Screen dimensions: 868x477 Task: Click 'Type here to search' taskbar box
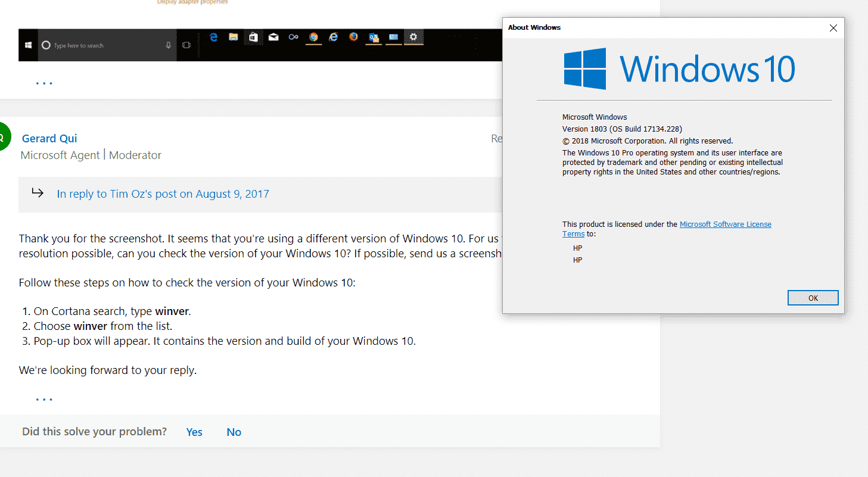click(106, 45)
